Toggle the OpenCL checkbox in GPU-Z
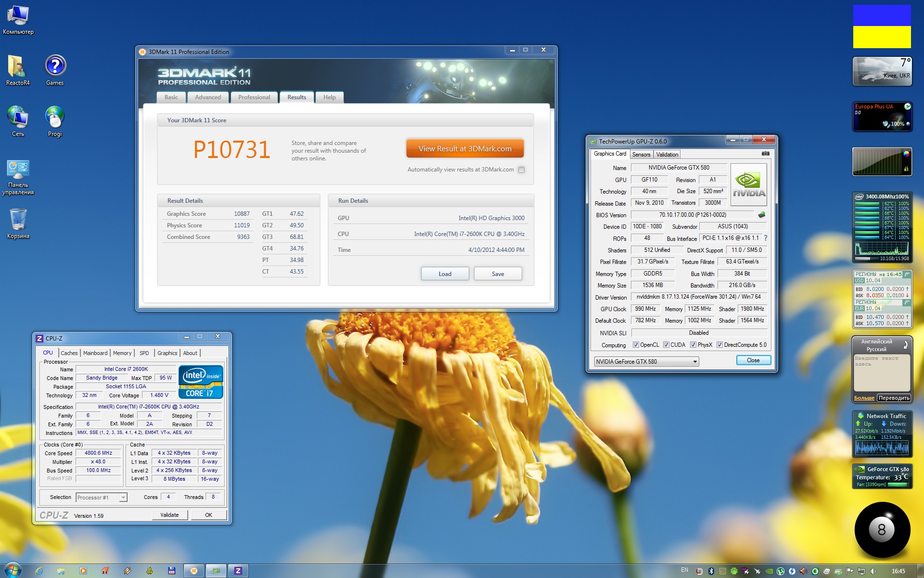The image size is (924, 578). [636, 345]
